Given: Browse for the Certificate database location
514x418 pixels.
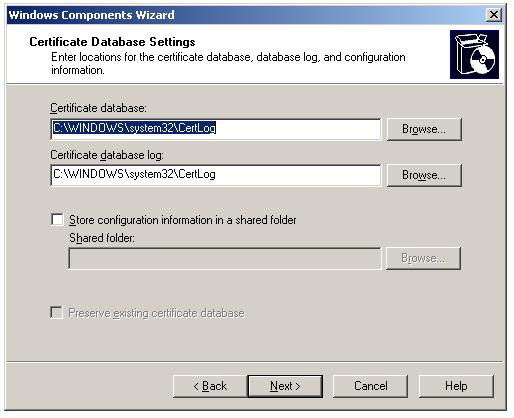Looking at the screenshot, I should 424,129.
